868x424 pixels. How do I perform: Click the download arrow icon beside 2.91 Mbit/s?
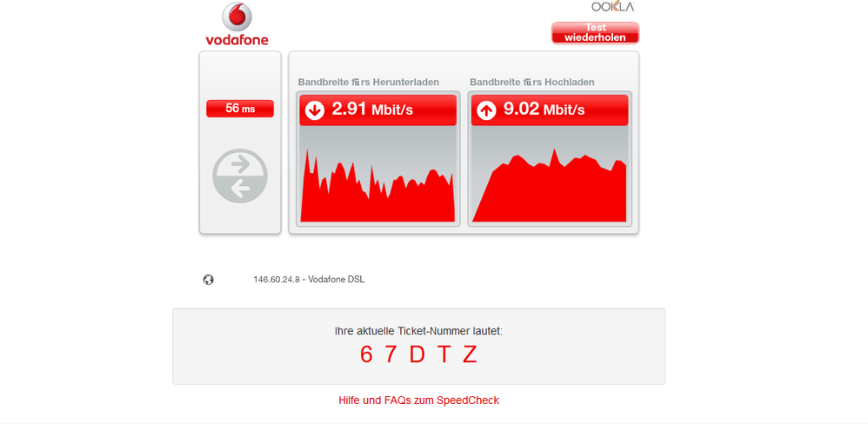315,110
